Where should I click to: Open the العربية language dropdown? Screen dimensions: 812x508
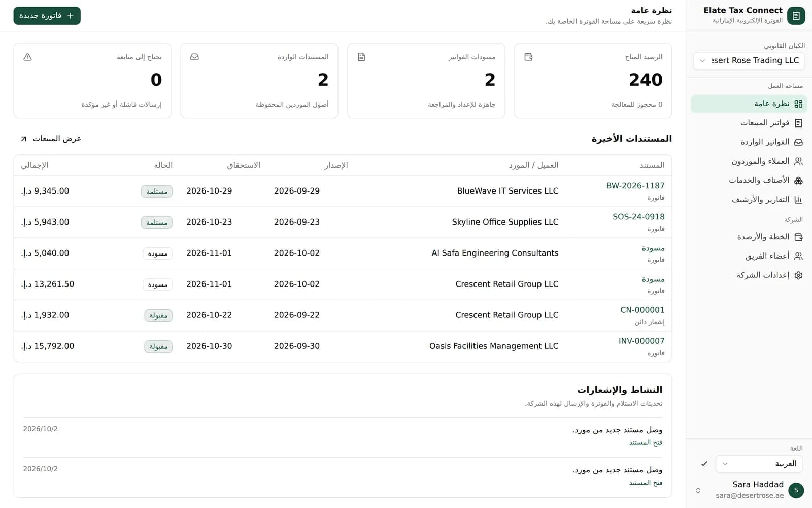coord(759,464)
